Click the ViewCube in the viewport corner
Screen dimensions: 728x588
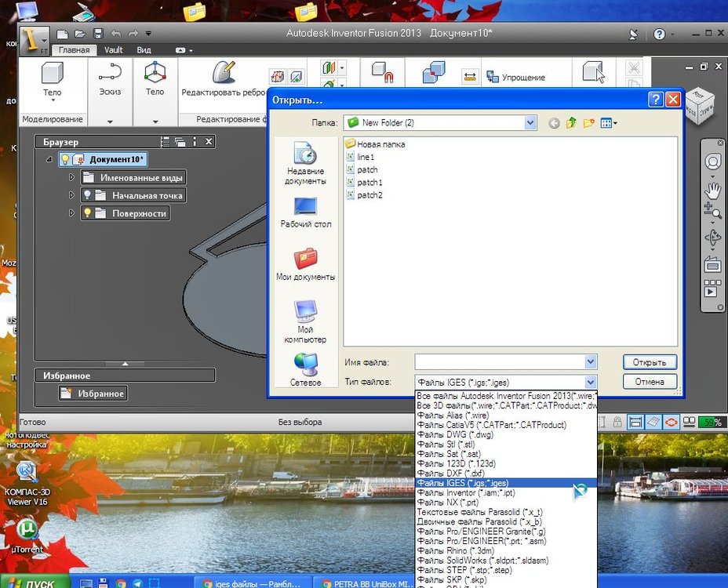699,106
